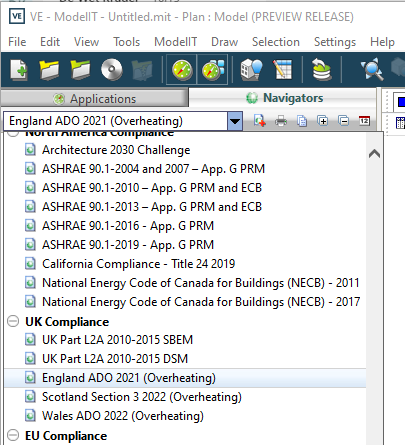Select NECB 2011 navigator entry

[x=200, y=283]
